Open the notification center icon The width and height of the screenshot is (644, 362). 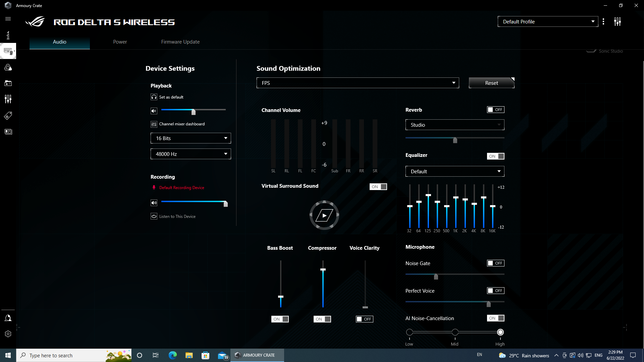tap(633, 355)
